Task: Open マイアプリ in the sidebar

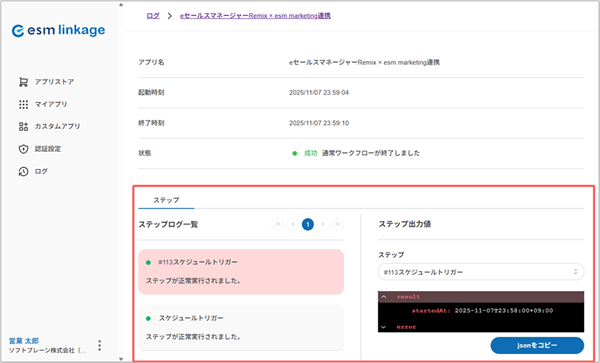Action: pyautogui.click(x=51, y=104)
